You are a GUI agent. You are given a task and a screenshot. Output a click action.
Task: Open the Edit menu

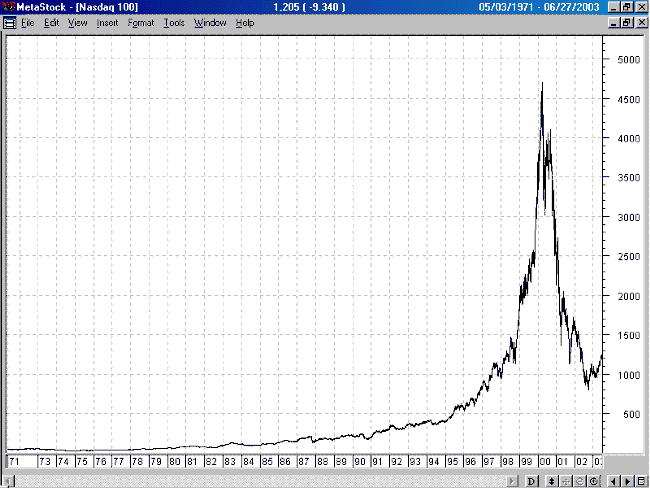(x=51, y=22)
